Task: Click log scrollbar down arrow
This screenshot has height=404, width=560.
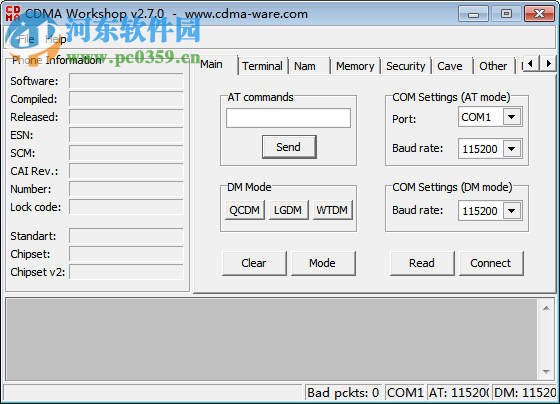Action: (x=546, y=371)
